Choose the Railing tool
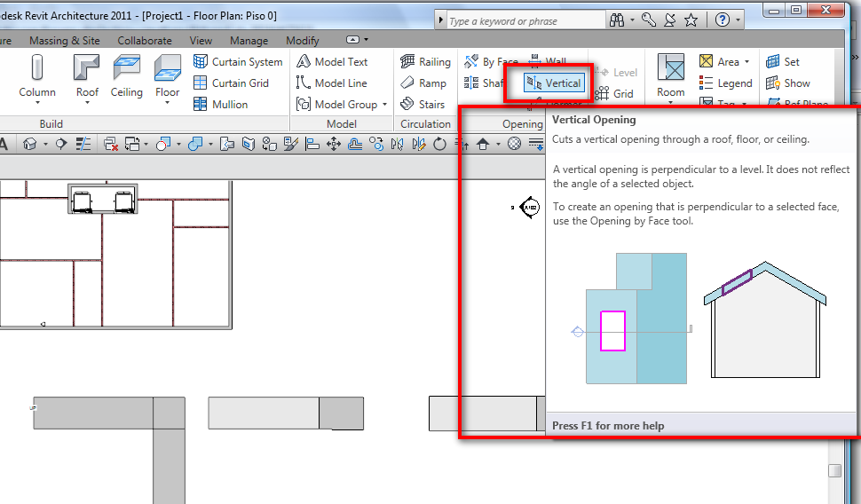The width and height of the screenshot is (861, 504). 425,61
